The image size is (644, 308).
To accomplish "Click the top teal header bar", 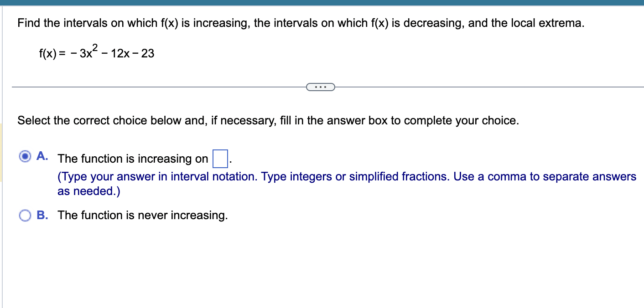I will click(322, 3).
